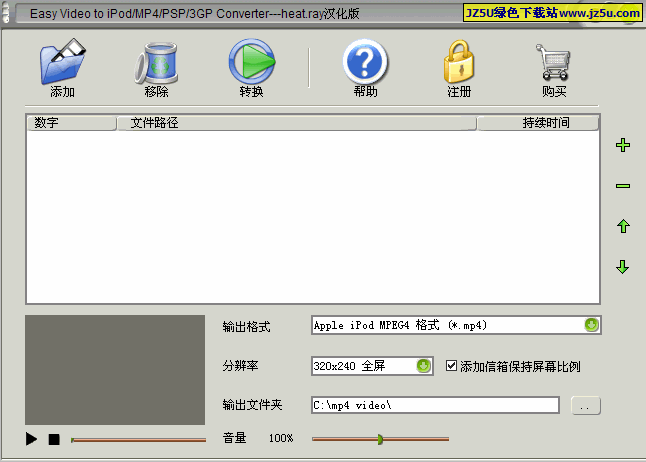Expand the 分辨率 dropdown arrow
This screenshot has height=462, width=646.
click(424, 366)
